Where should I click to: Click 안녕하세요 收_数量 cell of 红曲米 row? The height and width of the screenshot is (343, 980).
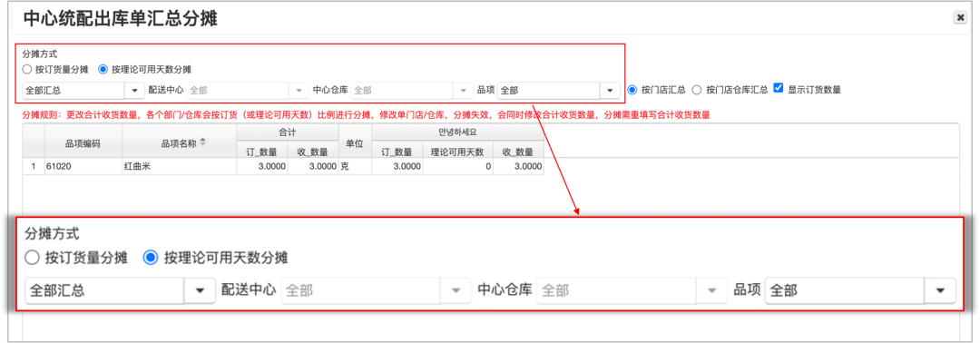tap(518, 166)
